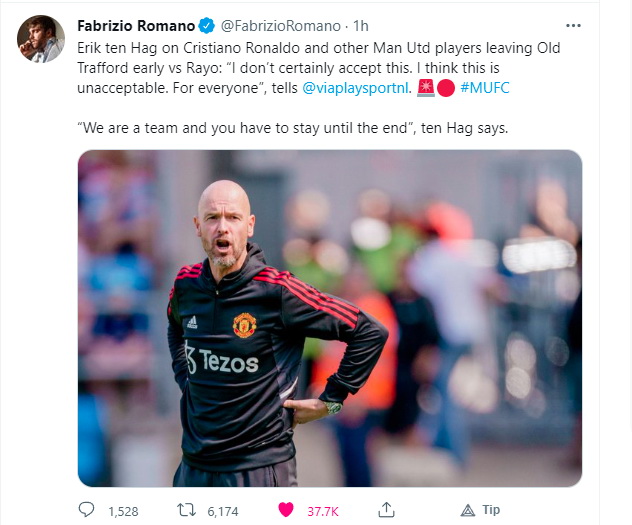Click the blue verified badge
Viewport: 632px width, 525px height.
pyautogui.click(x=207, y=26)
